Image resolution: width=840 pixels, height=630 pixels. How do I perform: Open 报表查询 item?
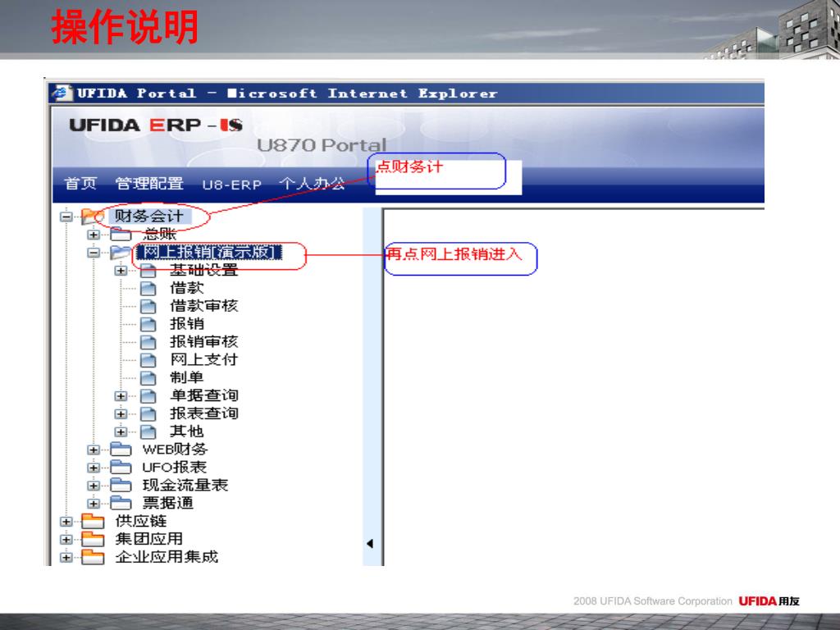click(203, 413)
